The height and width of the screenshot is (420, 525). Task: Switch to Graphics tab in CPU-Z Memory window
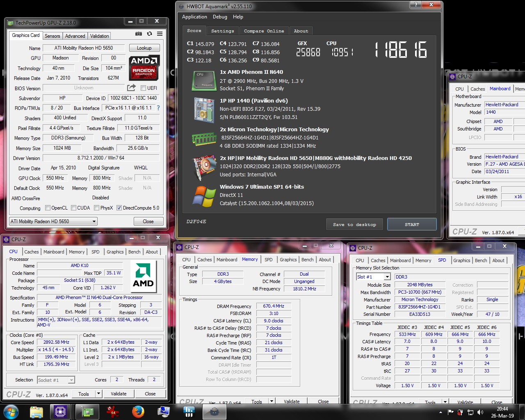[x=288, y=260]
